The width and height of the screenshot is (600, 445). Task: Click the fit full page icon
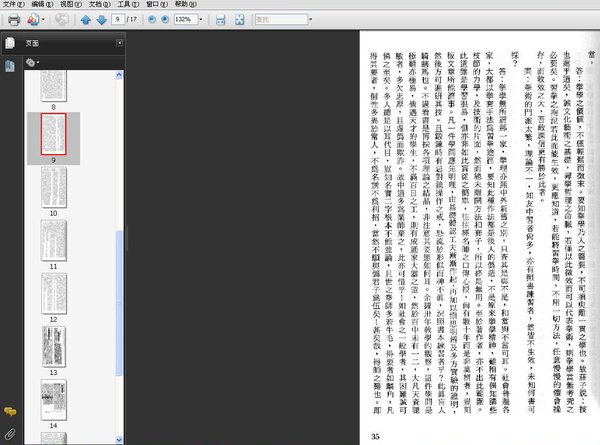[x=240, y=20]
